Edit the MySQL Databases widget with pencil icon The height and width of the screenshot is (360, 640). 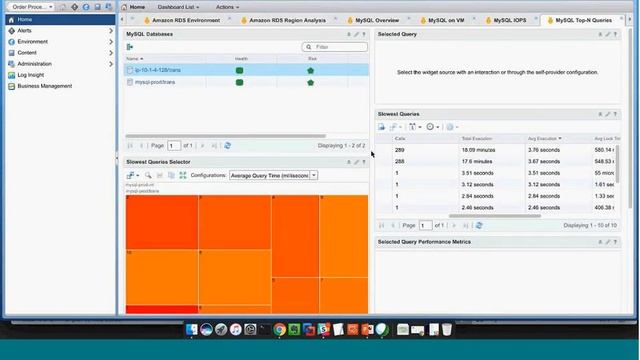tap(356, 34)
